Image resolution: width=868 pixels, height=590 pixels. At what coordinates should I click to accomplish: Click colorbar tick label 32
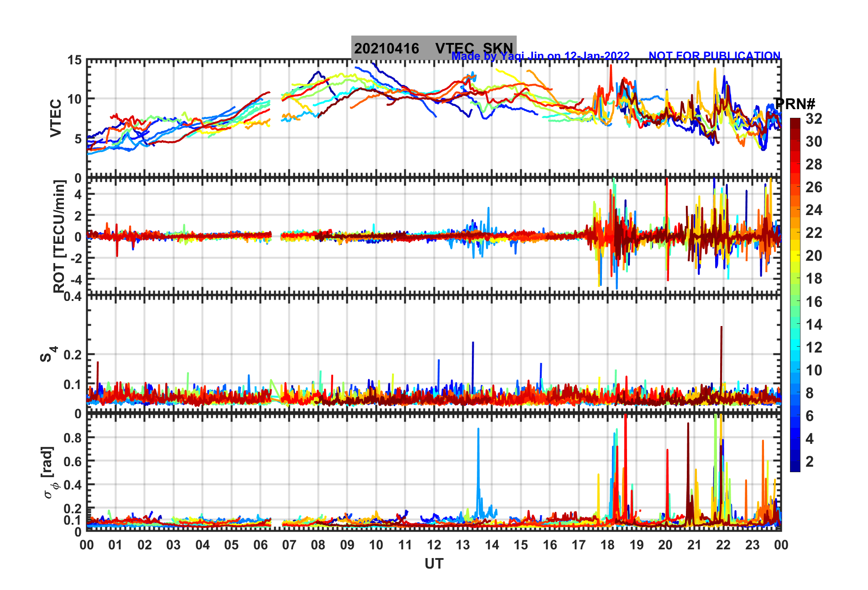[814, 119]
